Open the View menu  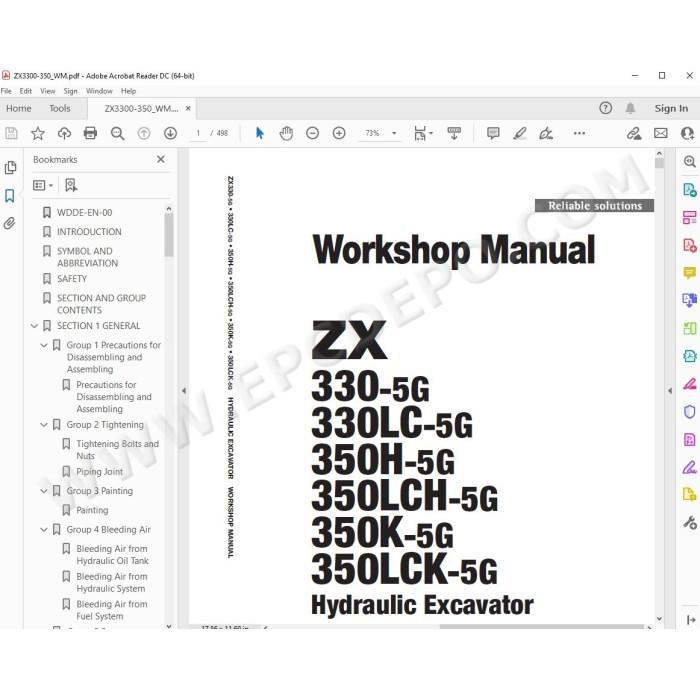48,91
